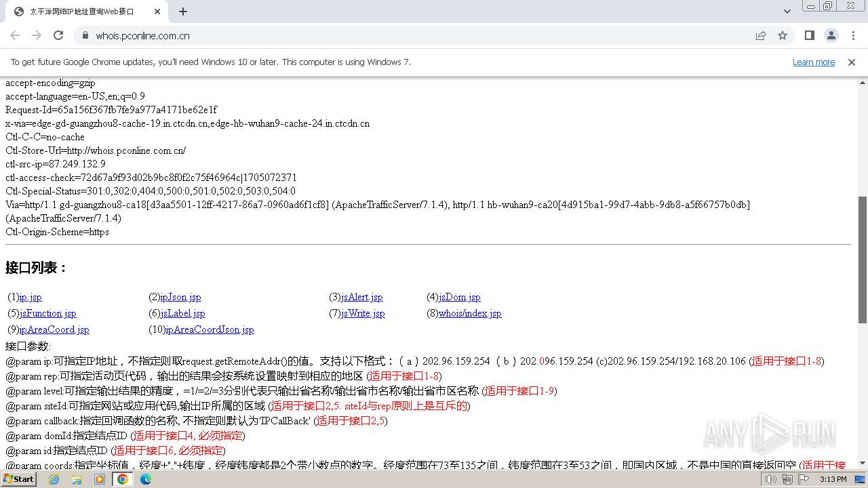Open the Action Center flag tray icon
The image size is (868, 488).
click(x=803, y=479)
